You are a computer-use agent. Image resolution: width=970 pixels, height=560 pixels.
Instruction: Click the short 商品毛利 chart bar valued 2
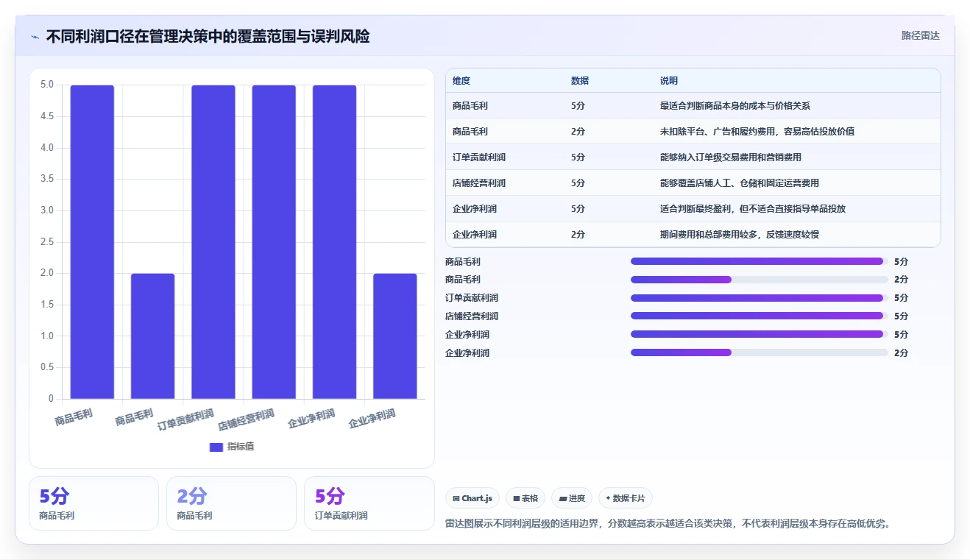point(153,336)
